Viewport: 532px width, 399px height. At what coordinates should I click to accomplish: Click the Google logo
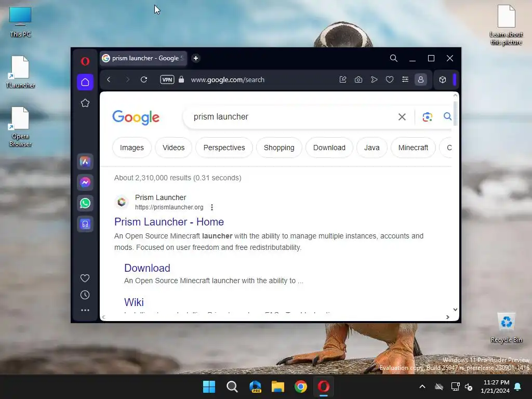click(136, 117)
